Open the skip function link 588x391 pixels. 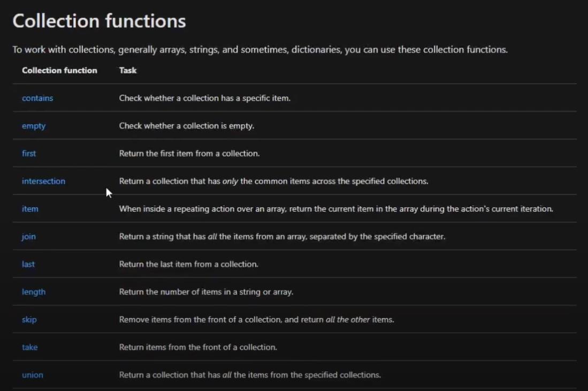click(29, 320)
